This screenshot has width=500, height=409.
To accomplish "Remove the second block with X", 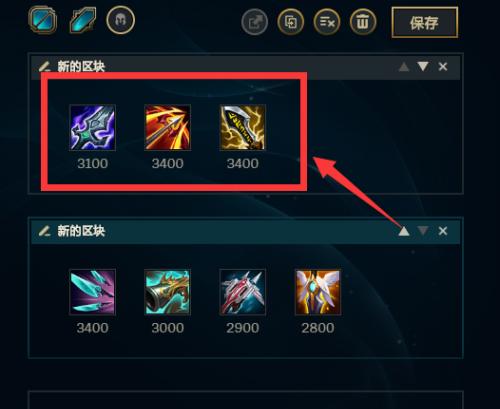I will click(443, 231).
